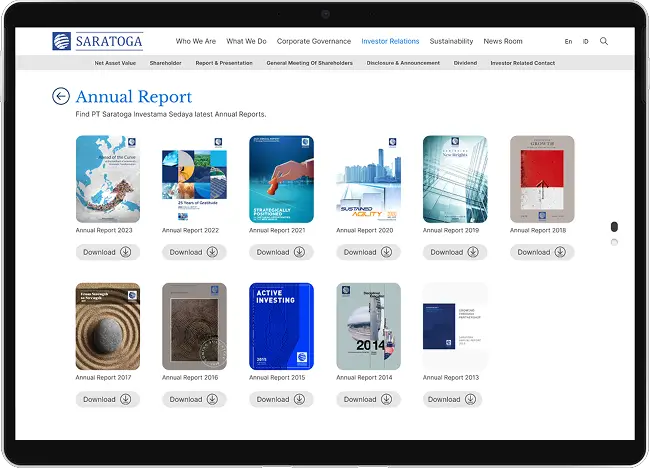The height and width of the screenshot is (468, 650).
Task: Expand the Corporate Governance menu
Action: coord(314,42)
